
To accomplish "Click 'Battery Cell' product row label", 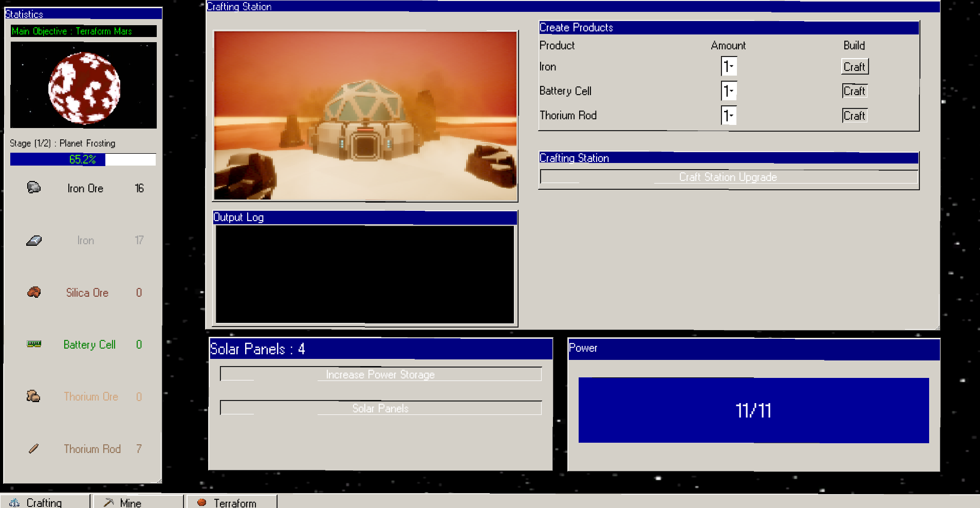I will (x=565, y=91).
